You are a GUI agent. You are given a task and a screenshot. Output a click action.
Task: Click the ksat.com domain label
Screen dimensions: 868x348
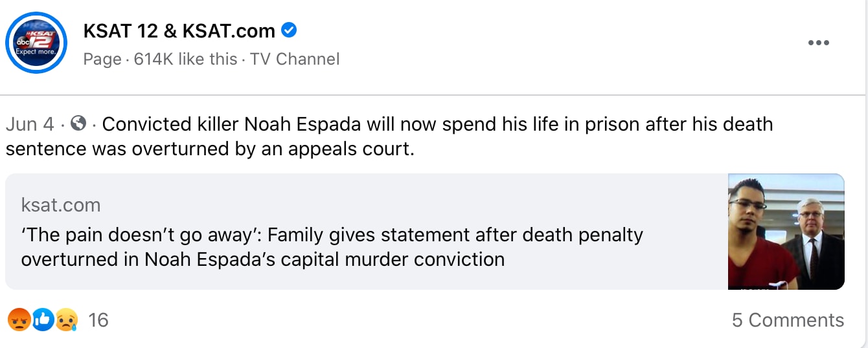click(61, 206)
